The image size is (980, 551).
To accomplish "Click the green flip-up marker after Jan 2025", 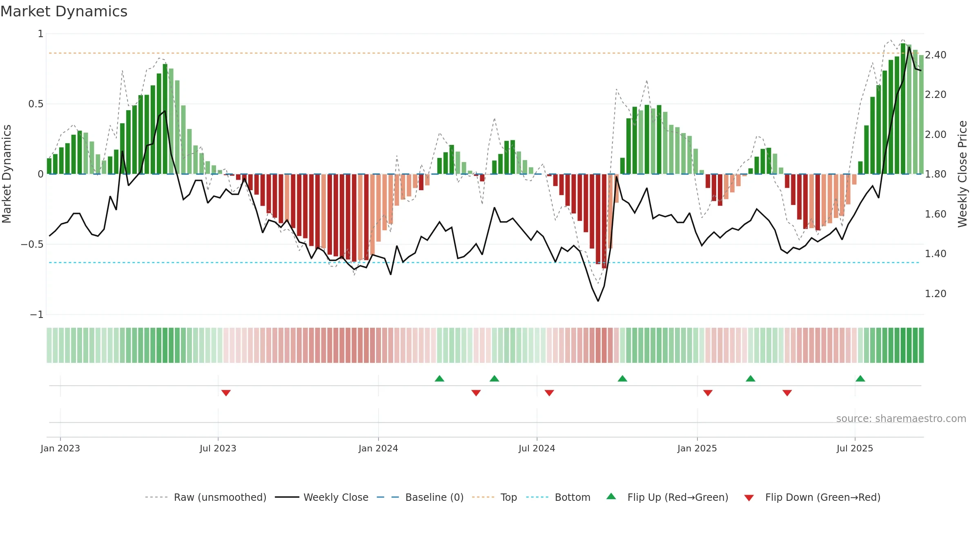I will pyautogui.click(x=751, y=378).
